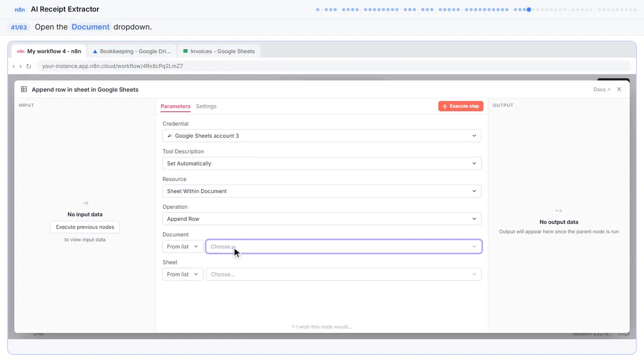Screen dimensions: 644x362
Task: Switch to the Settings tab
Action: [x=206, y=106]
